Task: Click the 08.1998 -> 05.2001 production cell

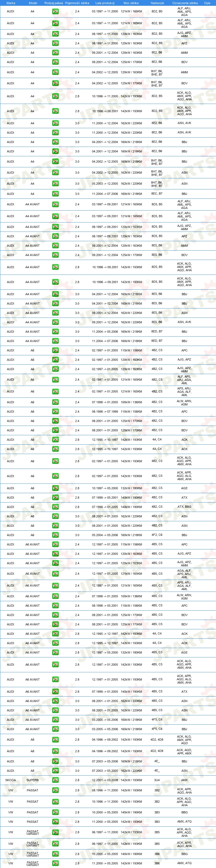Action: [x=105, y=606]
